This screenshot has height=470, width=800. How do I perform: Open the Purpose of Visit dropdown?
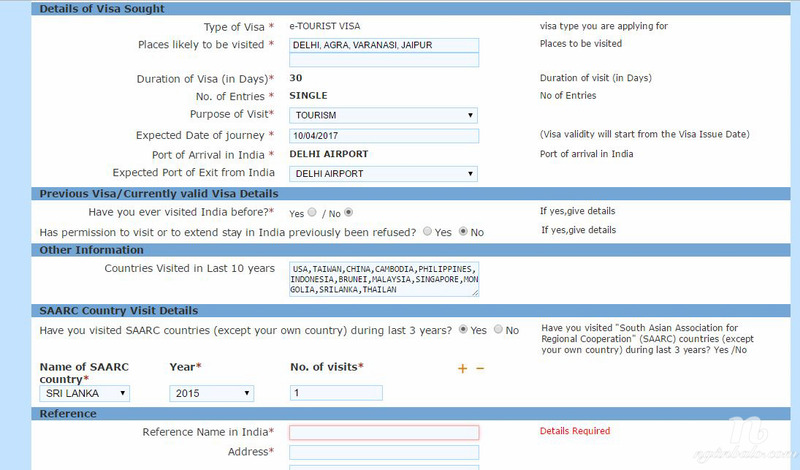[x=383, y=115]
